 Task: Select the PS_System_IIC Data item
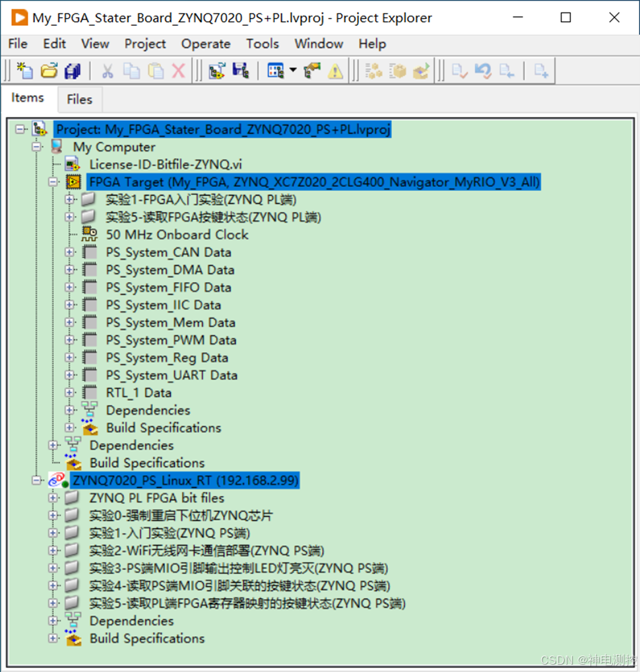pyautogui.click(x=163, y=305)
